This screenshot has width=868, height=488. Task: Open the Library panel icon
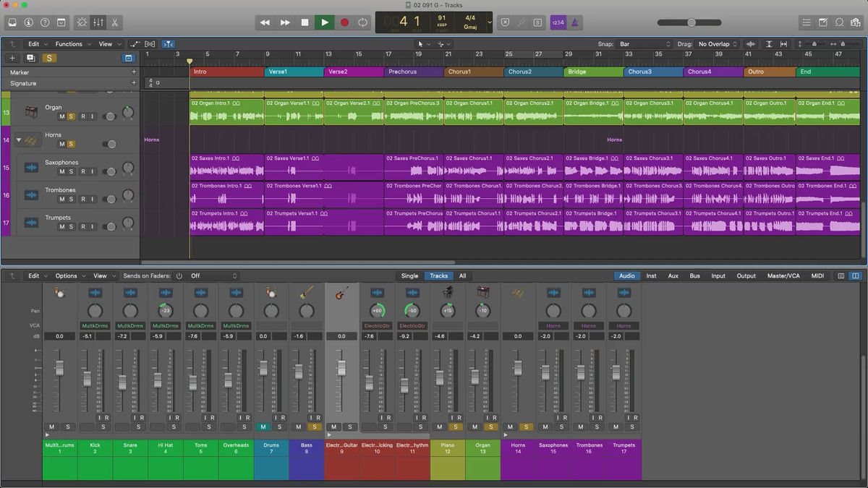coord(12,22)
